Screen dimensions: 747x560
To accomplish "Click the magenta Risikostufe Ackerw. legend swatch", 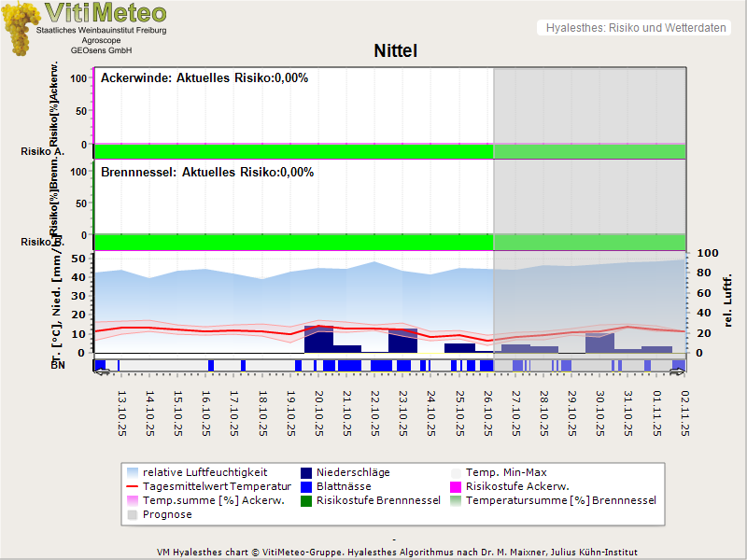I will point(457,486).
